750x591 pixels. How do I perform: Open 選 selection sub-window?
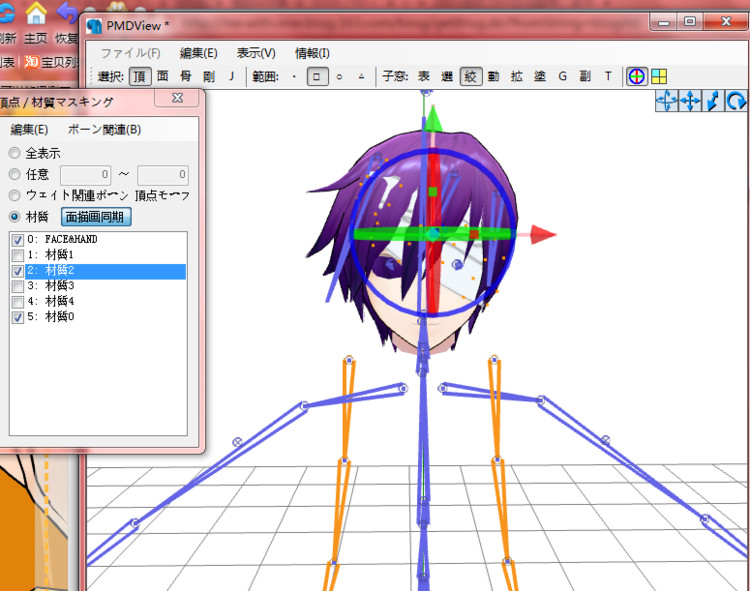pyautogui.click(x=447, y=77)
